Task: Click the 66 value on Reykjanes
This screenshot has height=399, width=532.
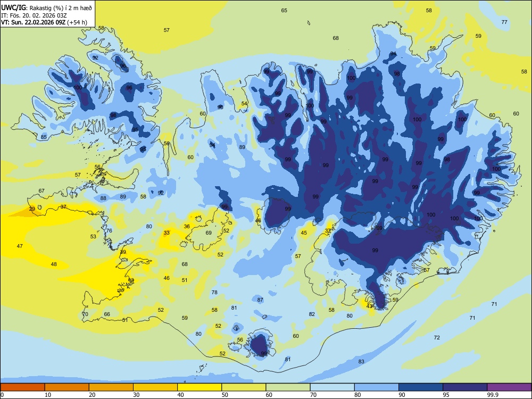Action: tap(107, 314)
